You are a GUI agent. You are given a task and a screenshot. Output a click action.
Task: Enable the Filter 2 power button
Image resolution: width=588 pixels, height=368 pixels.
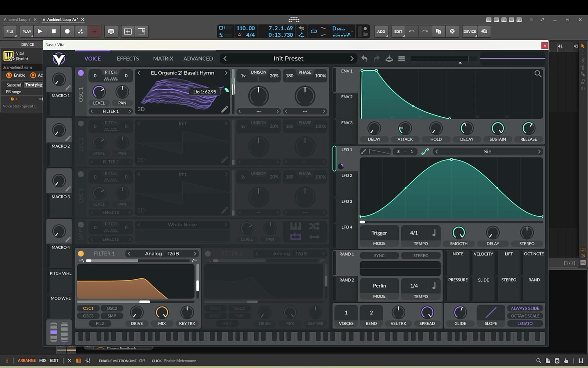tap(208, 254)
